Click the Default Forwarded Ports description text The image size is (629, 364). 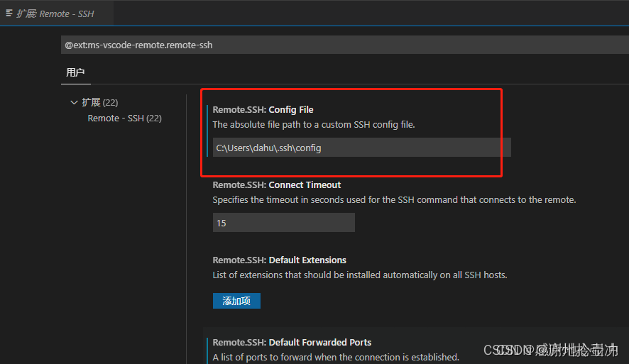point(336,357)
